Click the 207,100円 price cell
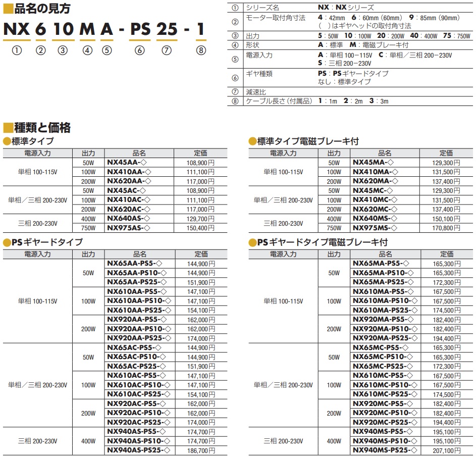 (x=447, y=450)
